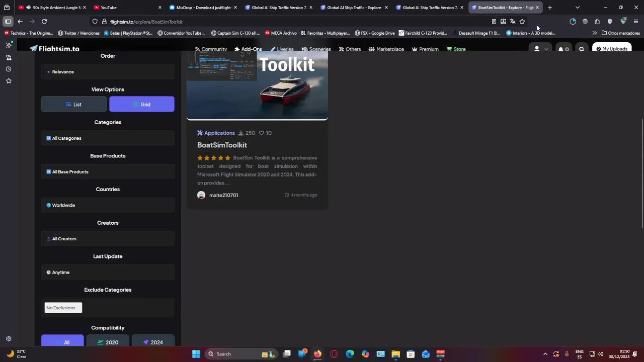Show more bookmarks chevron
Image resolution: width=644 pixels, height=362 pixels.
point(594,33)
